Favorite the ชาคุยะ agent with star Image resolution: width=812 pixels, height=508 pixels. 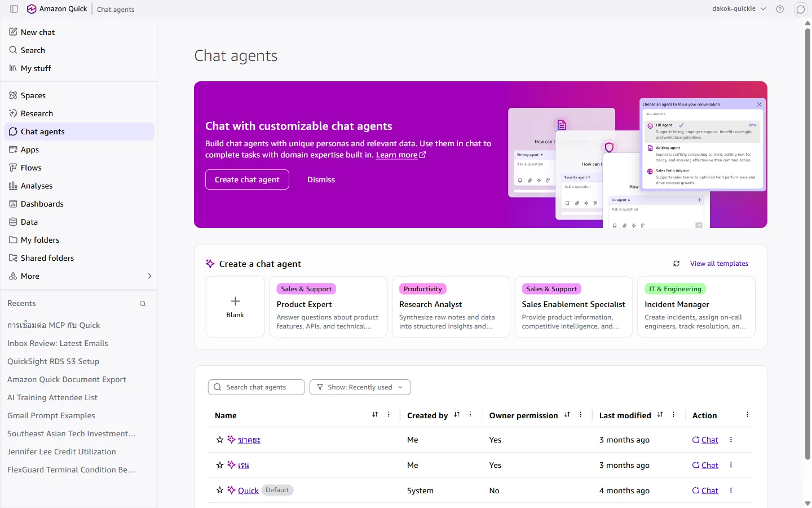(x=220, y=440)
